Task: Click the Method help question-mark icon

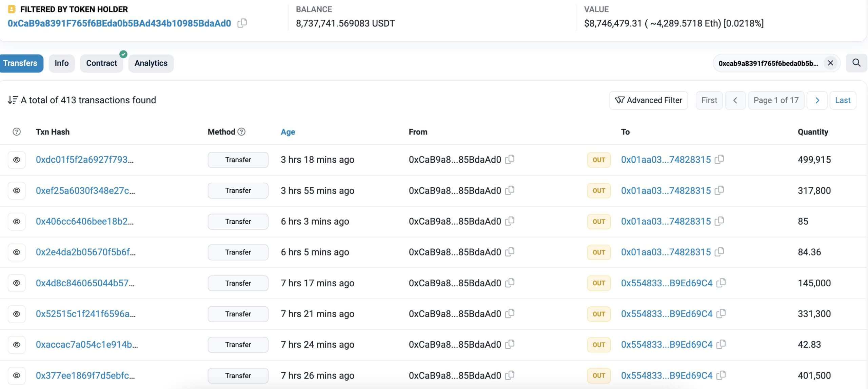Action: 241,132
